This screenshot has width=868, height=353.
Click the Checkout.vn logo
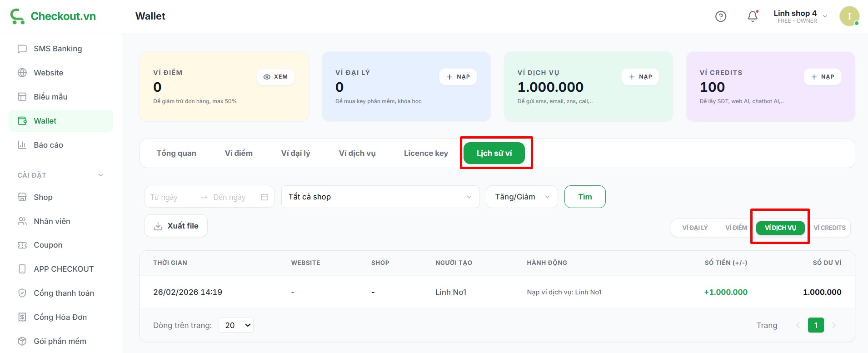pos(53,16)
